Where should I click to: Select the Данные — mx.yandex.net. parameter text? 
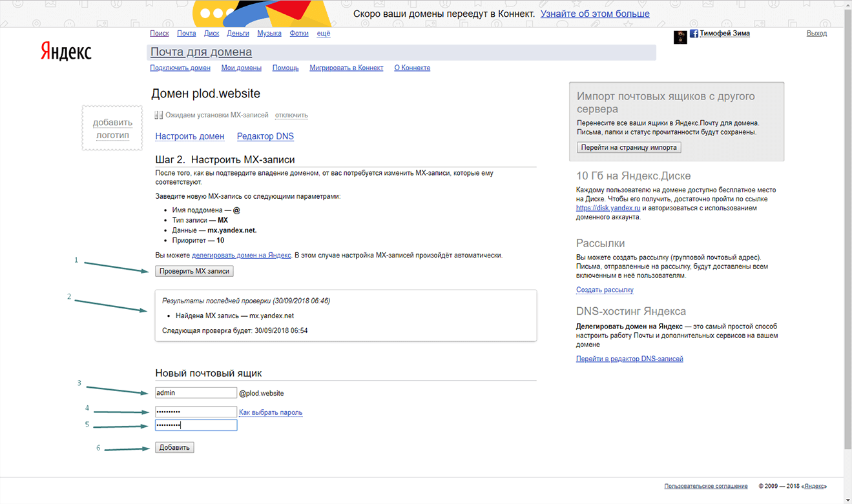click(214, 230)
